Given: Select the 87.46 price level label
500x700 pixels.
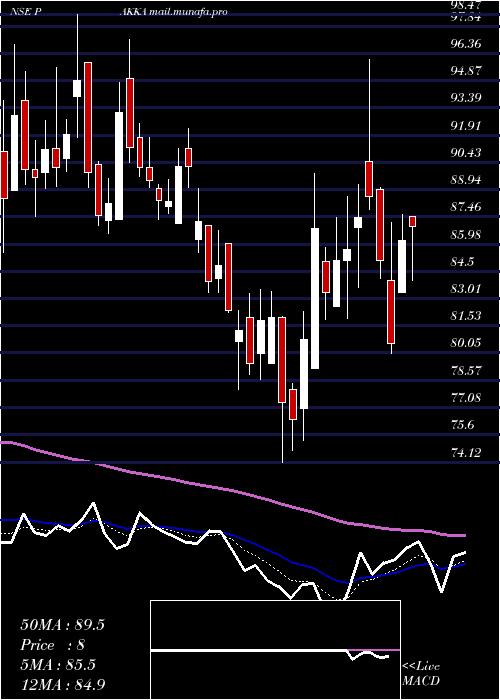Looking at the screenshot, I should (x=466, y=207).
